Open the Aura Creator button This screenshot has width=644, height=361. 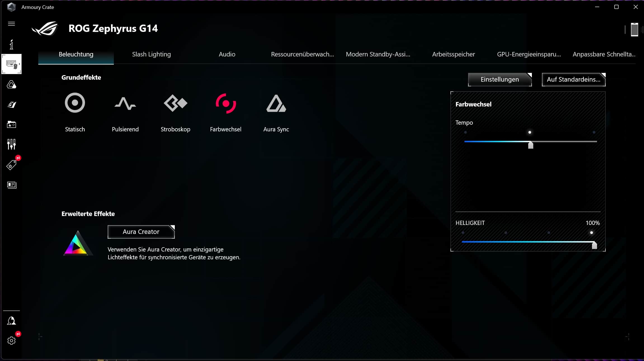tap(141, 232)
